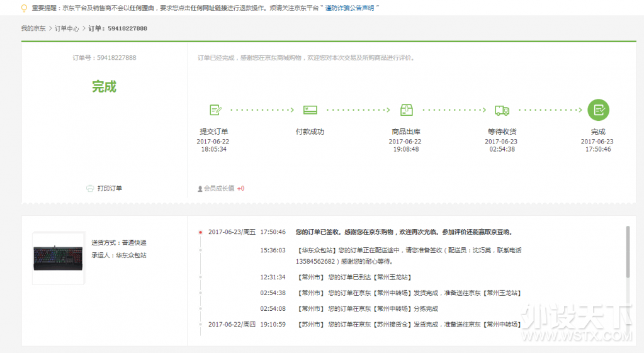Open the 谨防诈骗公告声明 link
This screenshot has width=644, height=353.
(x=349, y=8)
